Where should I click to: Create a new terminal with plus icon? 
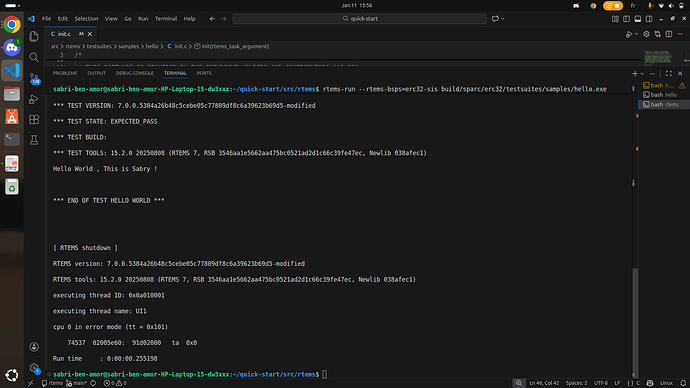coord(635,73)
